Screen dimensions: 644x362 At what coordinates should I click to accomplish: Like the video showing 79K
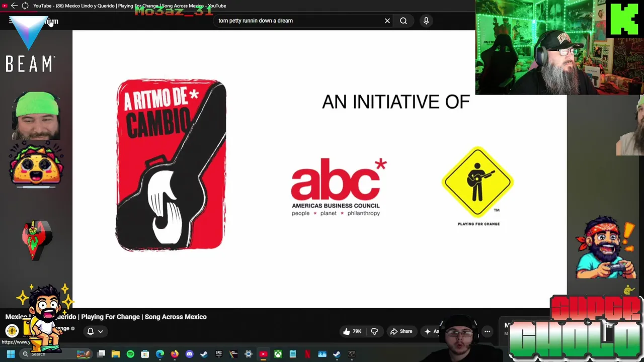(352, 331)
